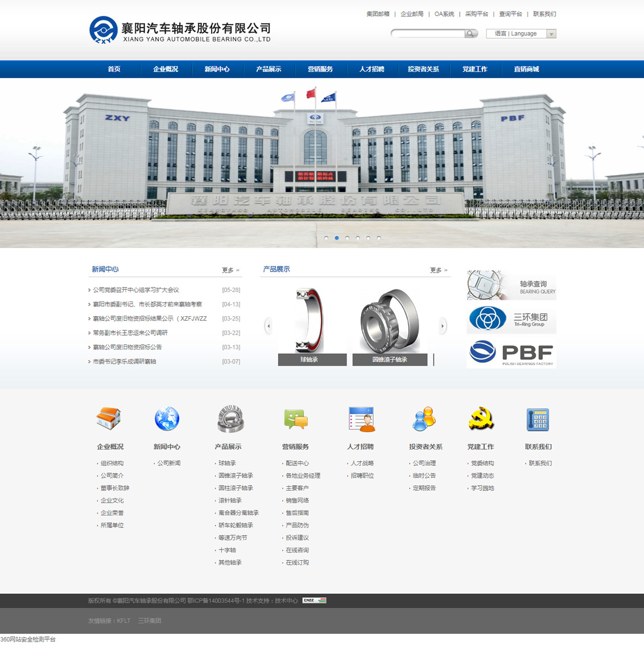
Task: Select the first carousel slide dot
Action: click(x=326, y=238)
